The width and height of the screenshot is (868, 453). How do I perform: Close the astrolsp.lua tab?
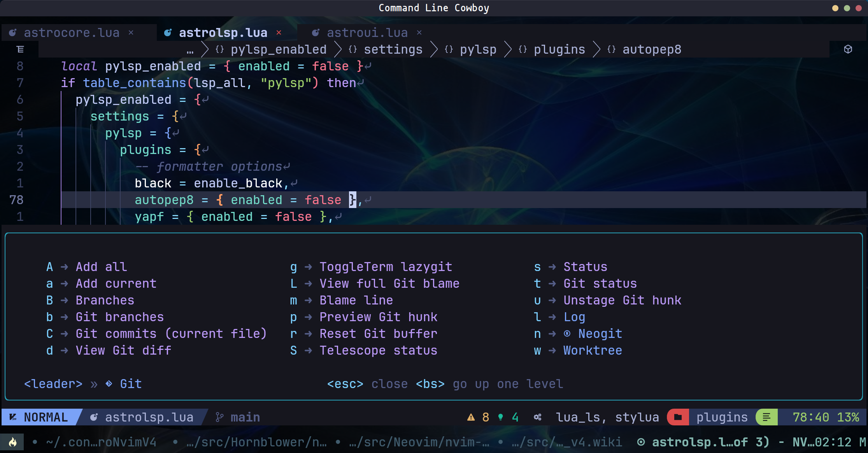(279, 33)
